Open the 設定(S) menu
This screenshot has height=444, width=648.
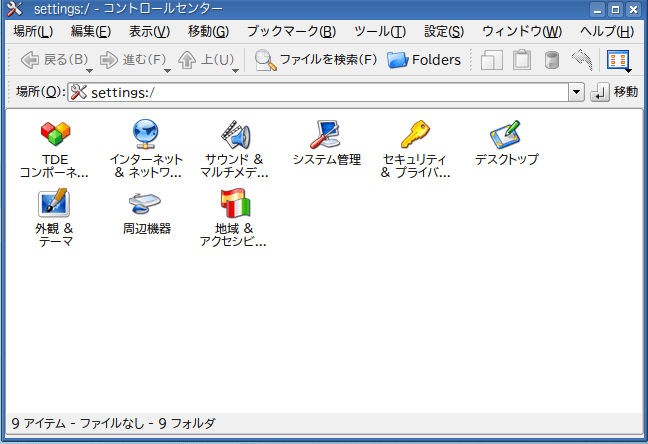[x=444, y=31]
